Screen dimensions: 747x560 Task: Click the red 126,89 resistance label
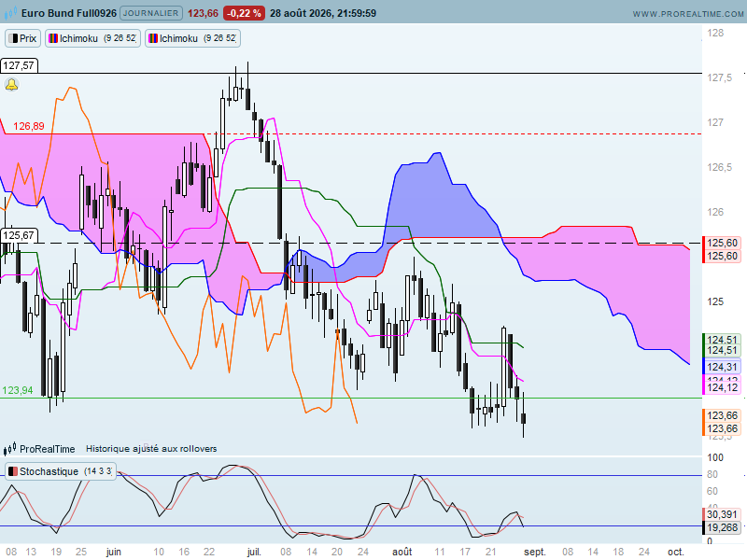pyautogui.click(x=29, y=126)
